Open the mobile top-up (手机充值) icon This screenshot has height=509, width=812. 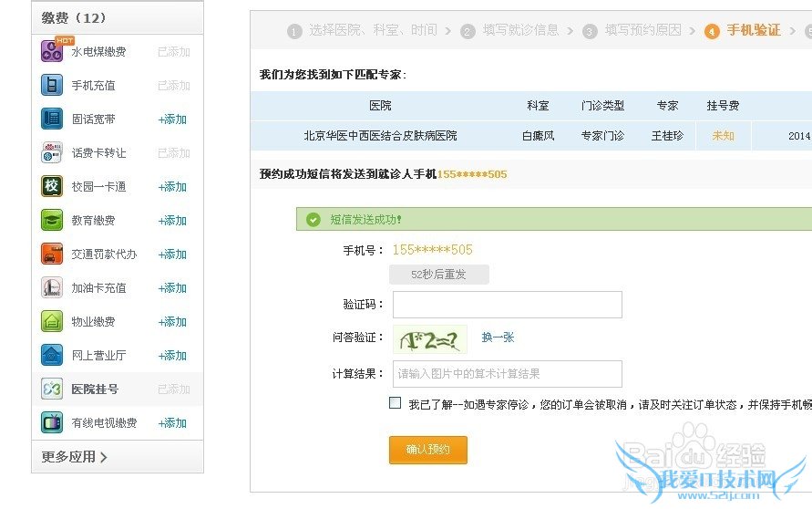52,86
